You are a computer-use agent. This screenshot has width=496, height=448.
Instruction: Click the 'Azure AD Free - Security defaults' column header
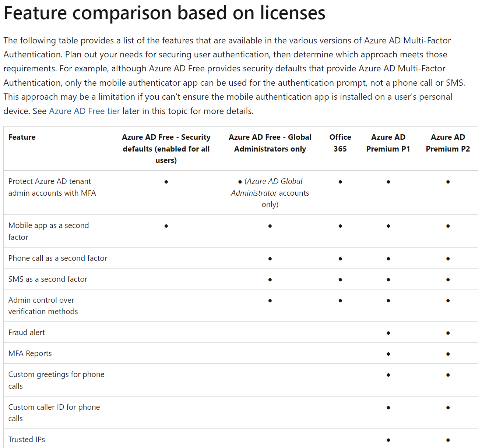[166, 149]
